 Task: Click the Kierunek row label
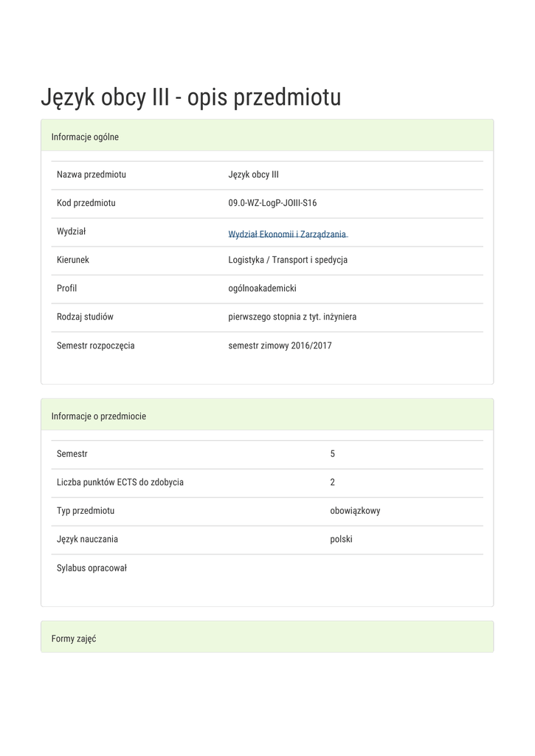73,260
